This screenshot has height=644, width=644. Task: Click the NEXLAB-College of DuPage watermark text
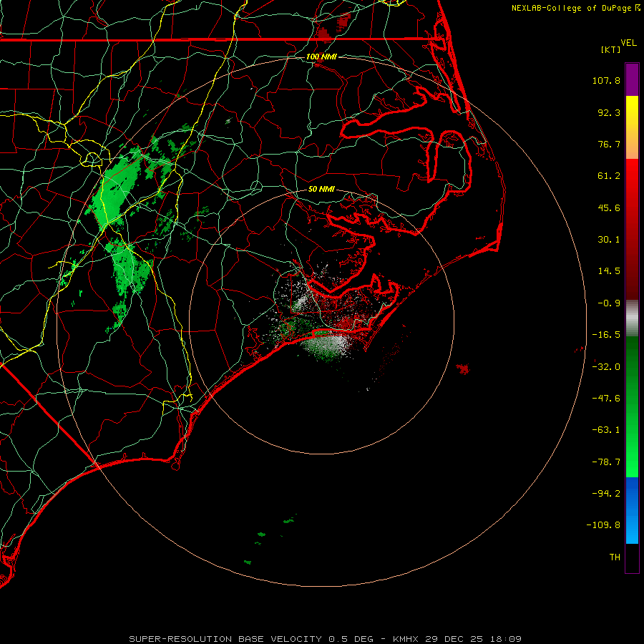(x=571, y=8)
